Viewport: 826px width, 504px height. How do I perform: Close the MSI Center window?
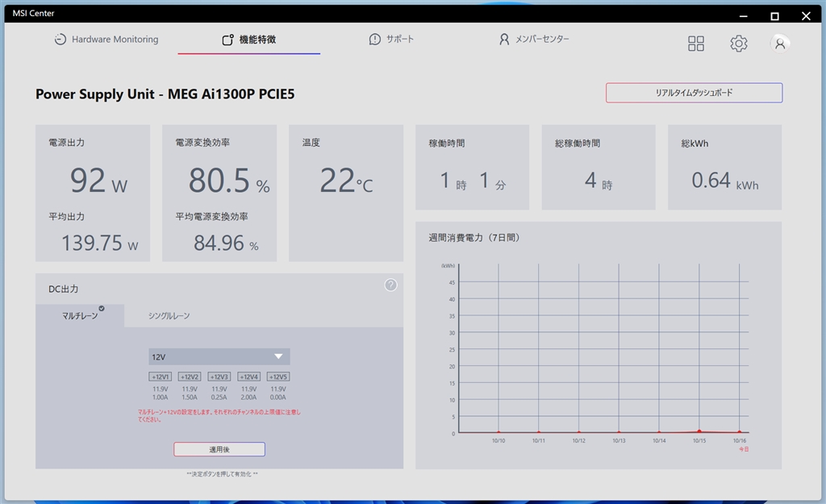click(806, 16)
